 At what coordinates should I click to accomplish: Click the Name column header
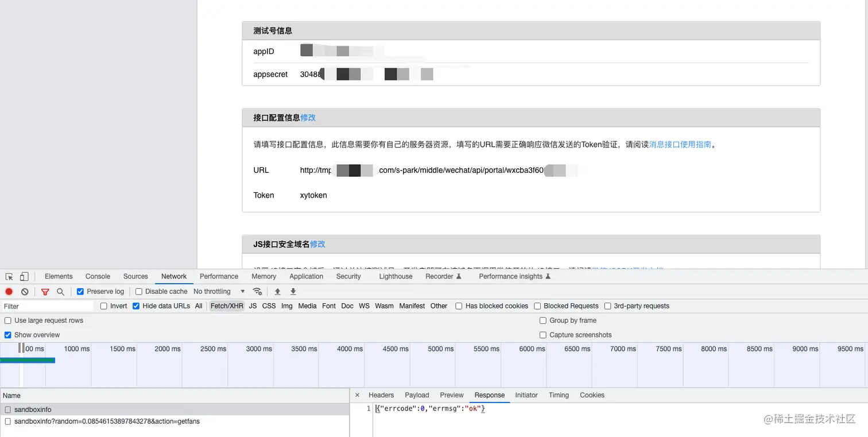click(175, 396)
